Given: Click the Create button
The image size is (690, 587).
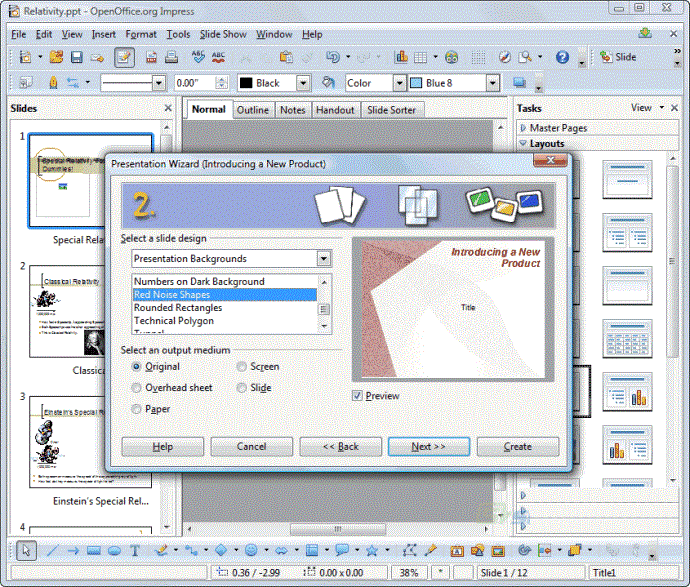Looking at the screenshot, I should 517,446.
